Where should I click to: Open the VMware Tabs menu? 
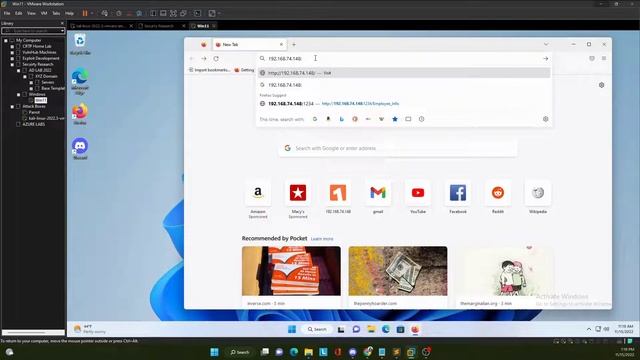coord(56,13)
